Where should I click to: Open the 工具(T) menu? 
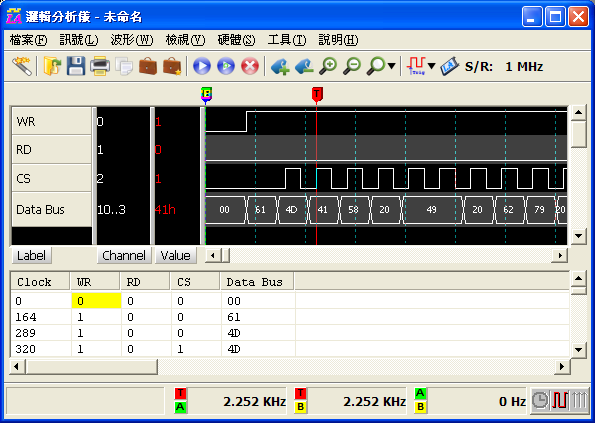[287, 40]
